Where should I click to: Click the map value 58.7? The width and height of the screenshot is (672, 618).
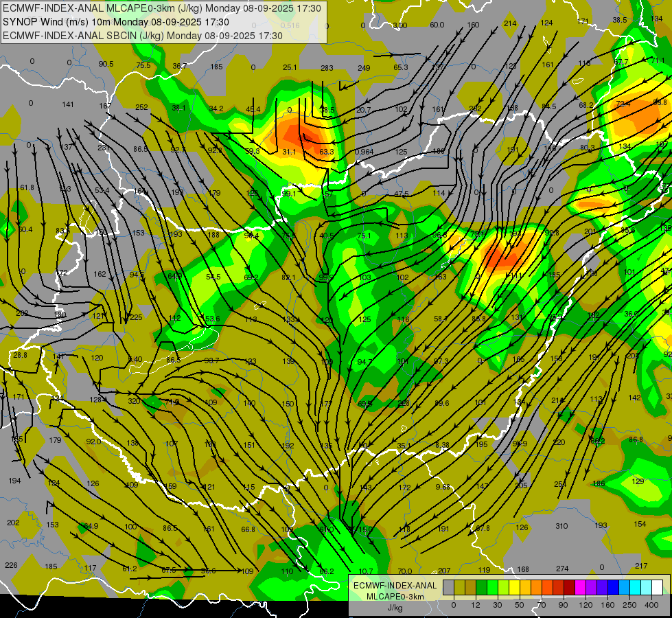441,319
